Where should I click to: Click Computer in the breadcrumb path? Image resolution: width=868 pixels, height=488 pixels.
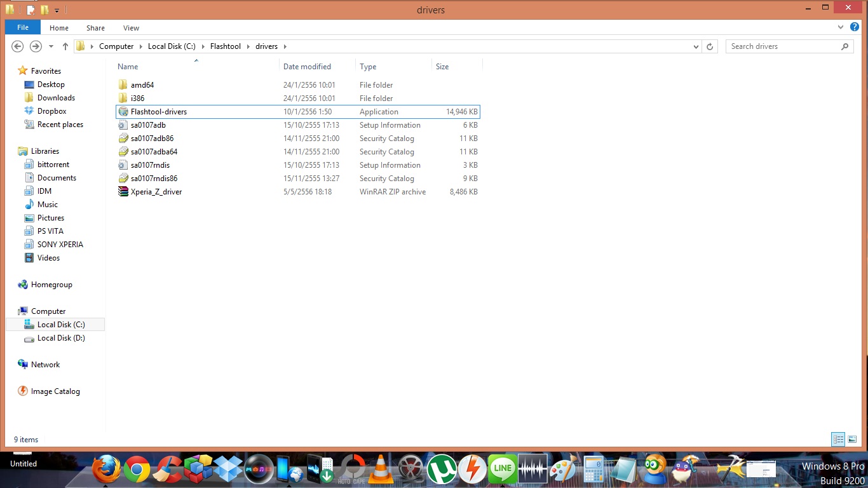[x=116, y=46]
